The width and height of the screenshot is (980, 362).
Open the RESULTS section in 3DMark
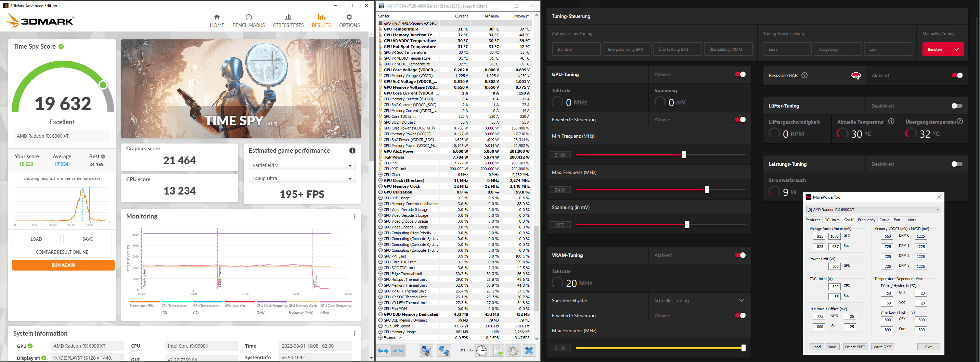321,21
